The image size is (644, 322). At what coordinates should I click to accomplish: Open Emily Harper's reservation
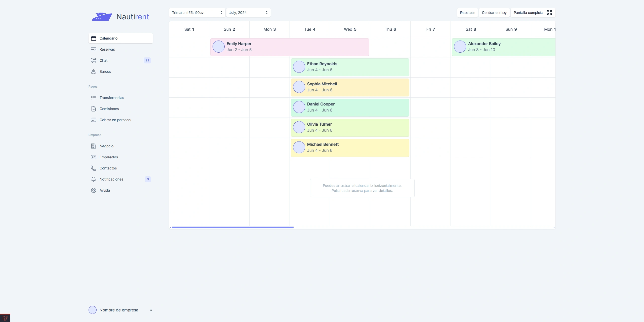pyautogui.click(x=290, y=47)
